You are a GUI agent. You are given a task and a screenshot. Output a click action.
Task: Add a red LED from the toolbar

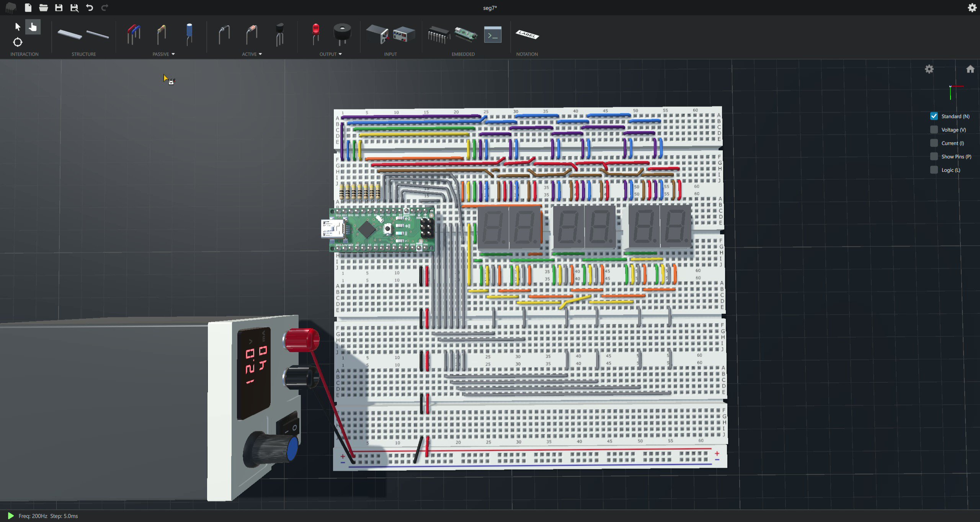point(315,34)
